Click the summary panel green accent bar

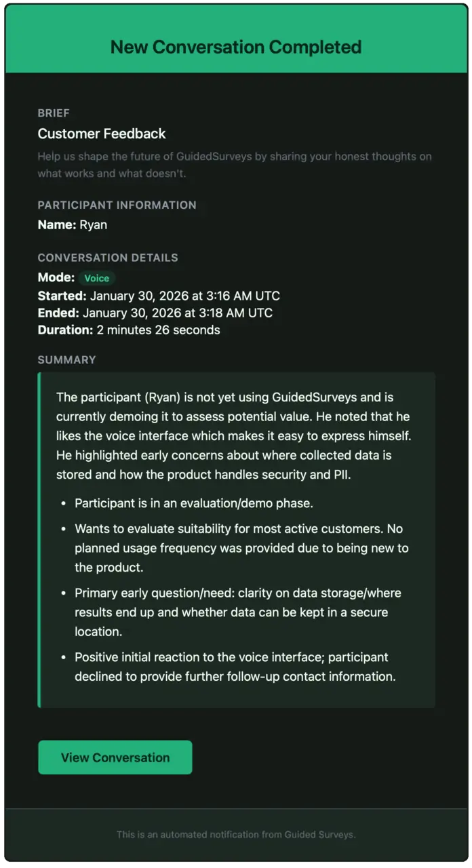(x=40, y=539)
